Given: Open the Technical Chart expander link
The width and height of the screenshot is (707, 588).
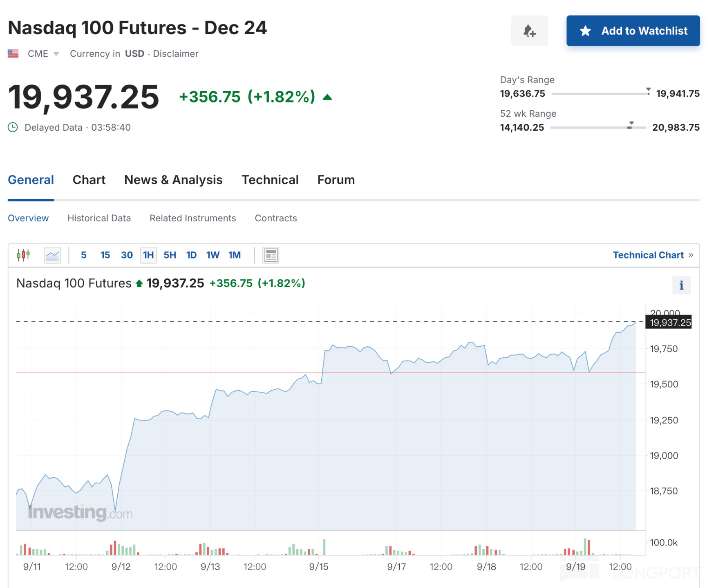Looking at the screenshot, I should point(653,255).
